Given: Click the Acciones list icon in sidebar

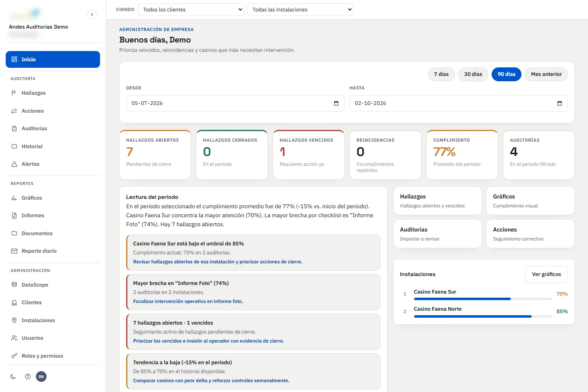Looking at the screenshot, I should tap(14, 111).
